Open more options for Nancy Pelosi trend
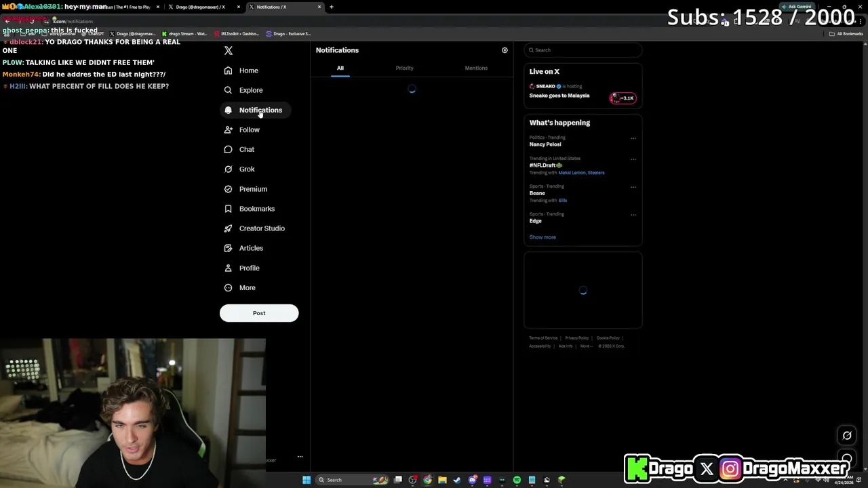Screen dimensions: 868x488 633,138
